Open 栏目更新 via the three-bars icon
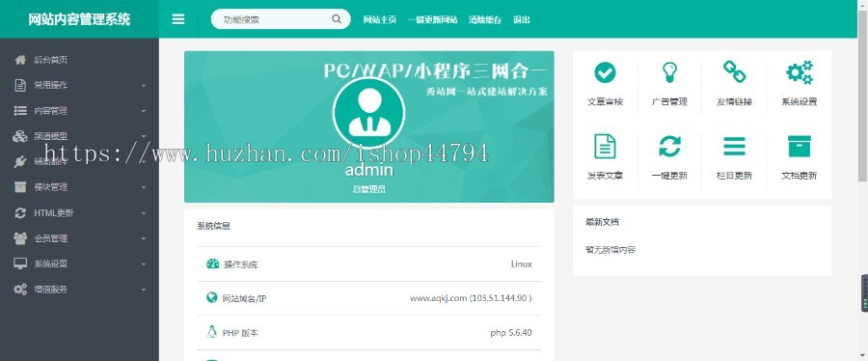The image size is (868, 361). point(735,146)
